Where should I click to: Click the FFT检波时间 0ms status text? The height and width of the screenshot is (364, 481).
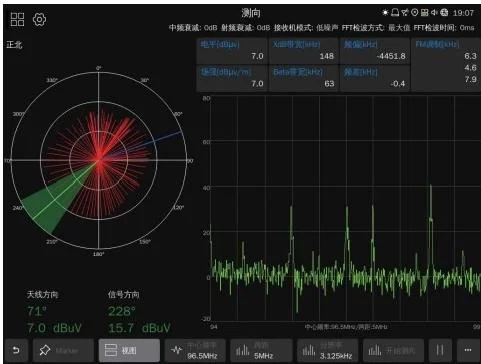point(444,28)
